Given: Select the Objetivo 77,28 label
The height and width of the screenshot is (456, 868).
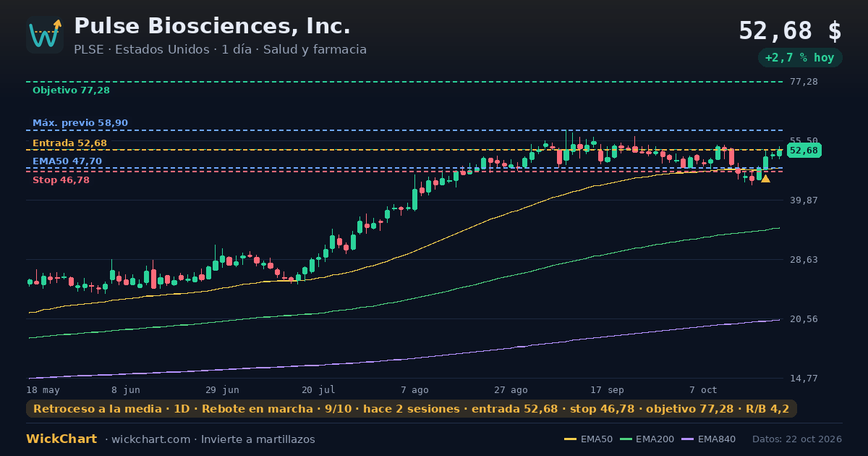Looking at the screenshot, I should coord(71,90).
